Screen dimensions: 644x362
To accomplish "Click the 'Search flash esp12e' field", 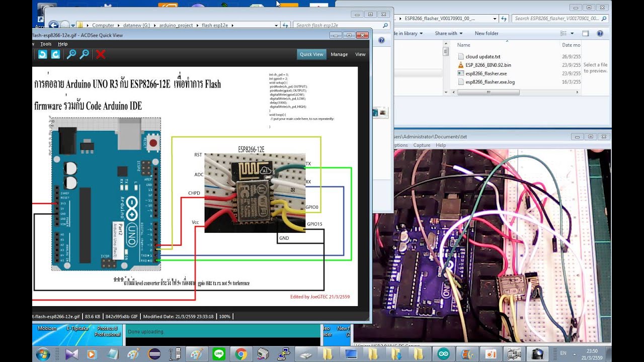I will point(341,25).
